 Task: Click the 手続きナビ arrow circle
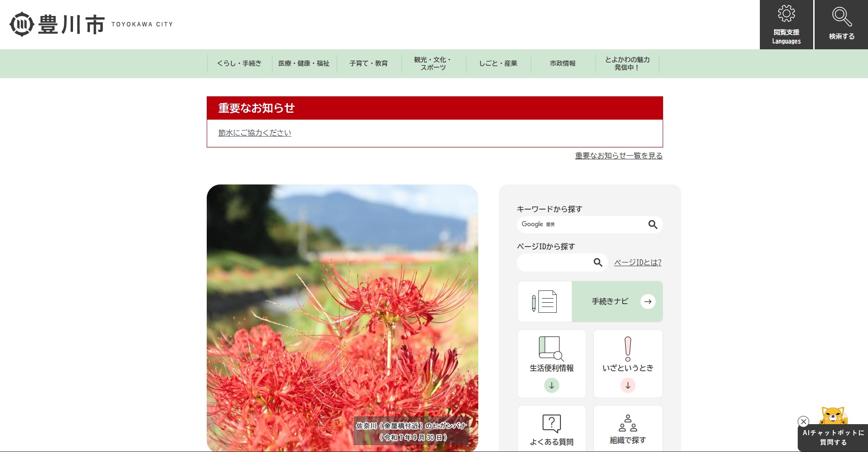click(648, 301)
